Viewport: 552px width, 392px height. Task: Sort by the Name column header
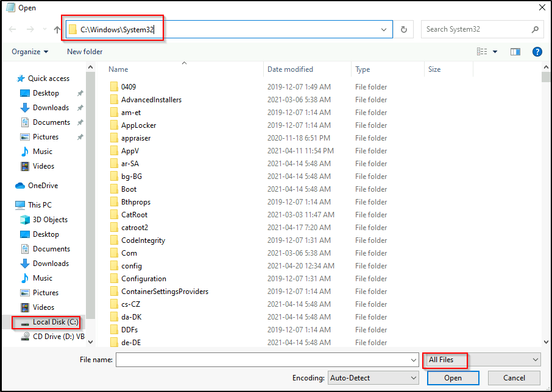(118, 69)
